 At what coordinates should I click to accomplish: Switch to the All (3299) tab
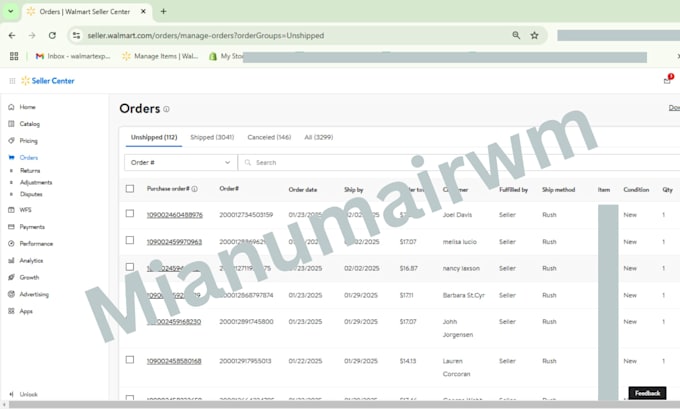(319, 137)
